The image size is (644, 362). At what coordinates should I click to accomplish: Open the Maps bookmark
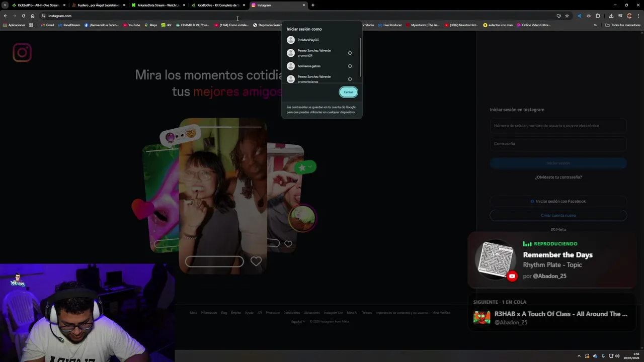pos(150,25)
